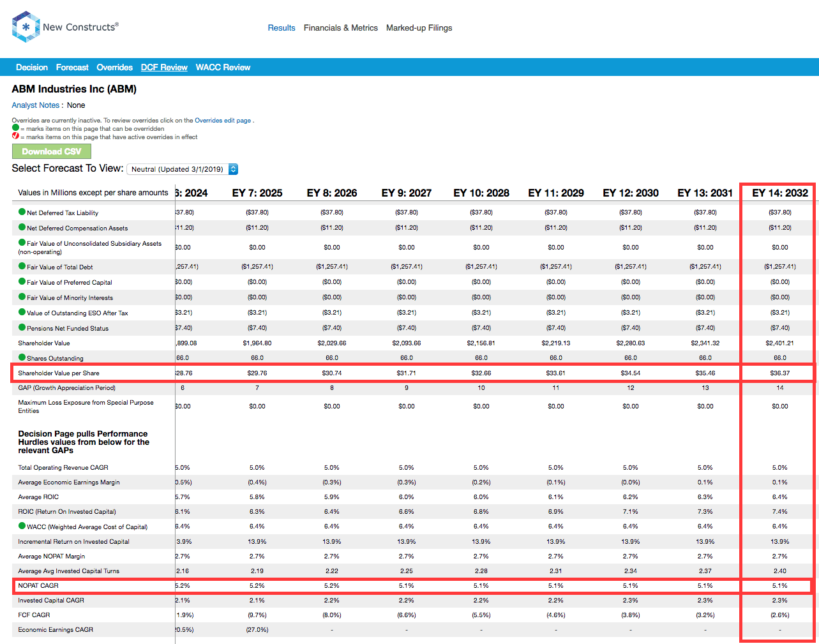The height and width of the screenshot is (644, 819).
Task: Click the EY 13: 2031 column header
Action: [x=705, y=193]
